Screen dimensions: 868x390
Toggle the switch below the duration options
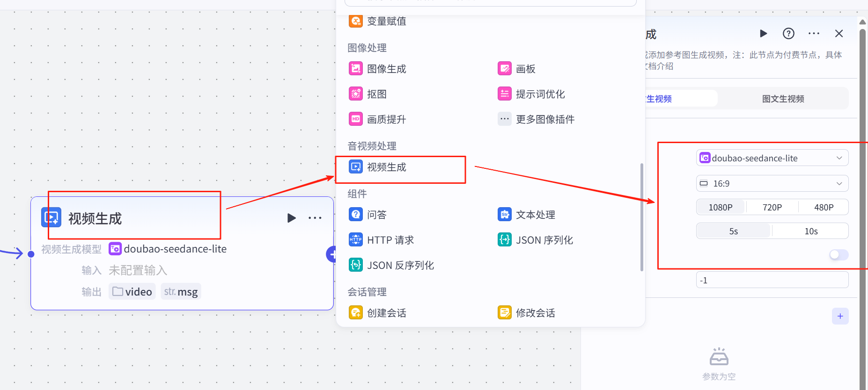point(839,255)
